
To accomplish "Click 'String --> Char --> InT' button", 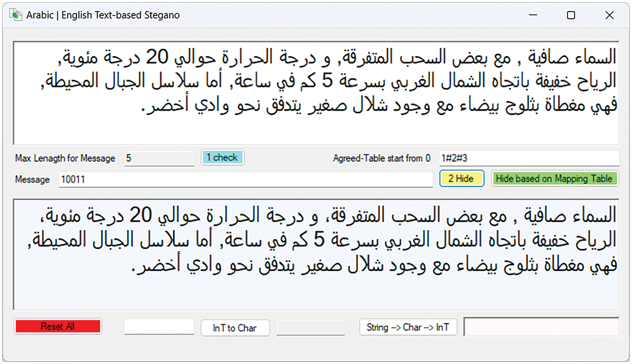I will tap(408, 327).
